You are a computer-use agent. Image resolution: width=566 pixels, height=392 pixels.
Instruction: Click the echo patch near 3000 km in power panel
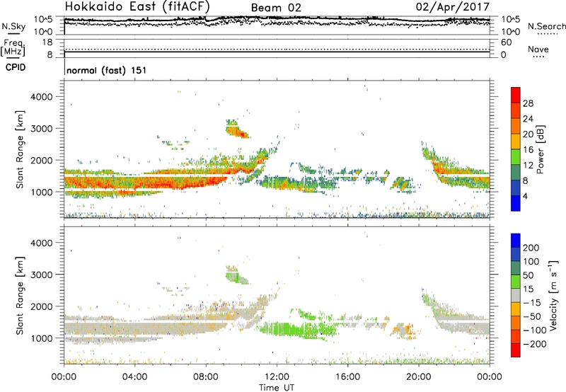[236, 129]
